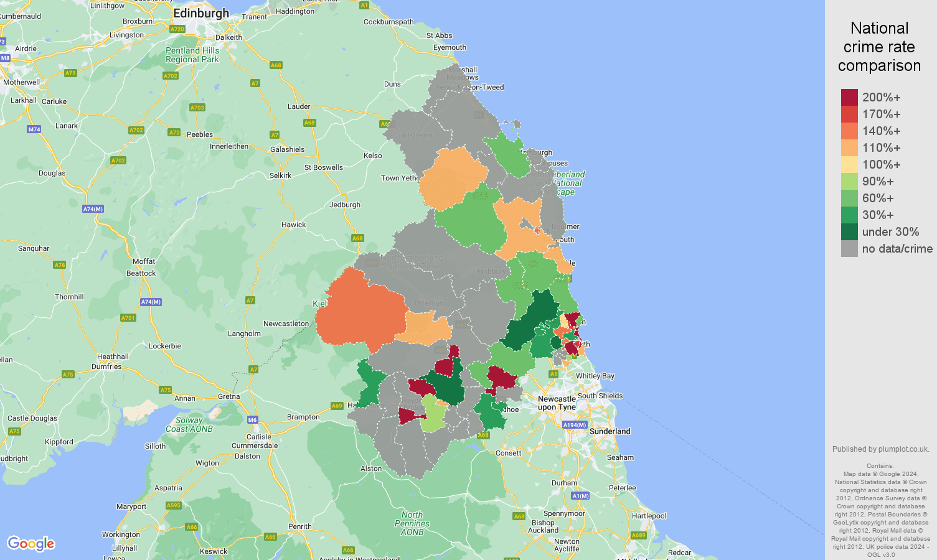
Task: Click the Workington town label
Action: (121, 534)
